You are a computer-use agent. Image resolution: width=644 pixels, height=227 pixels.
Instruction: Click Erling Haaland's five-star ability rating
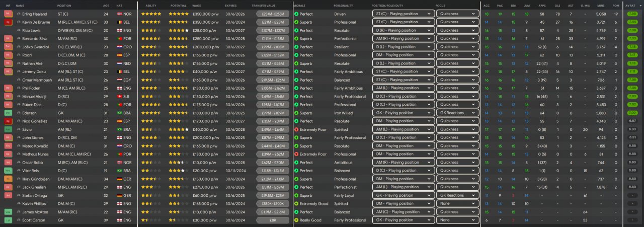pos(151,14)
